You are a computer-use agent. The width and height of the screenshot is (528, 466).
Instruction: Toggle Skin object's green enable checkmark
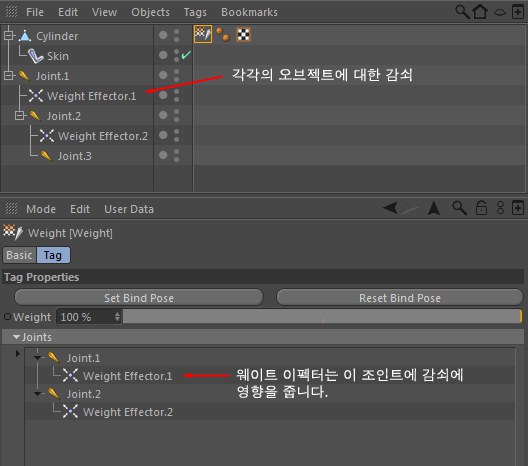click(186, 55)
